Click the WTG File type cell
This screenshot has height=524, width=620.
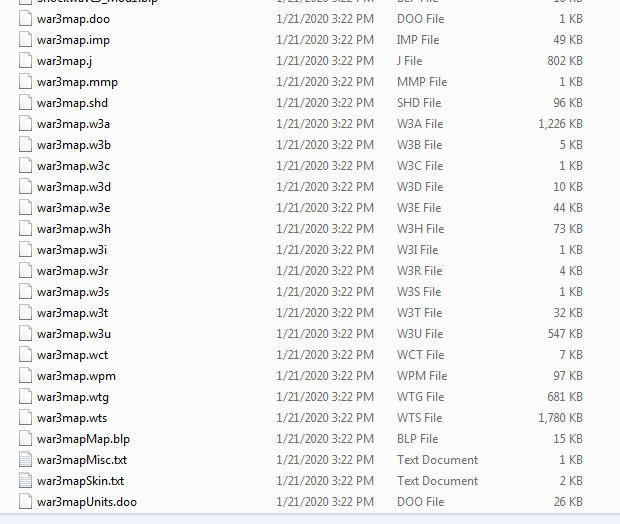[420, 397]
